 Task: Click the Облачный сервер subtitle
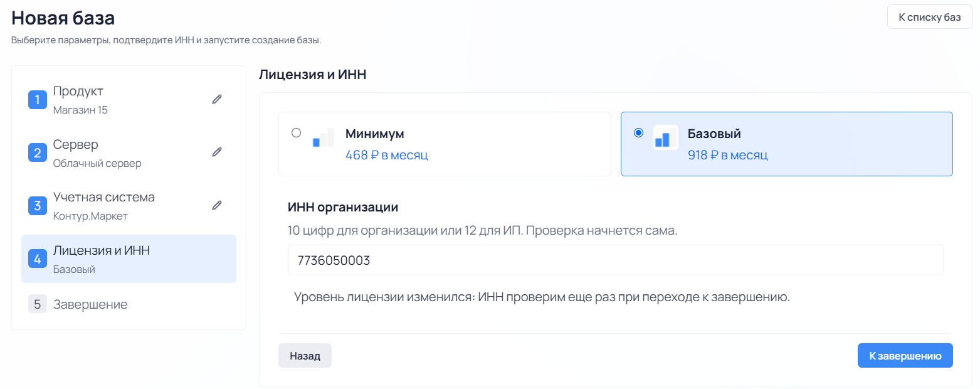coord(97,163)
